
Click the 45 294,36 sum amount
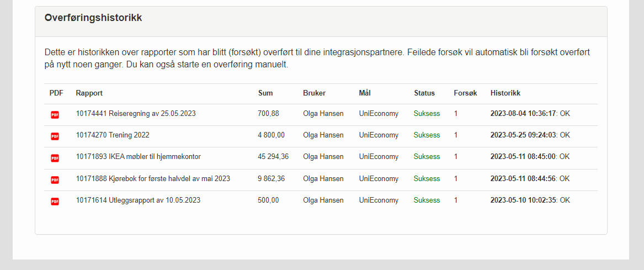(x=273, y=157)
